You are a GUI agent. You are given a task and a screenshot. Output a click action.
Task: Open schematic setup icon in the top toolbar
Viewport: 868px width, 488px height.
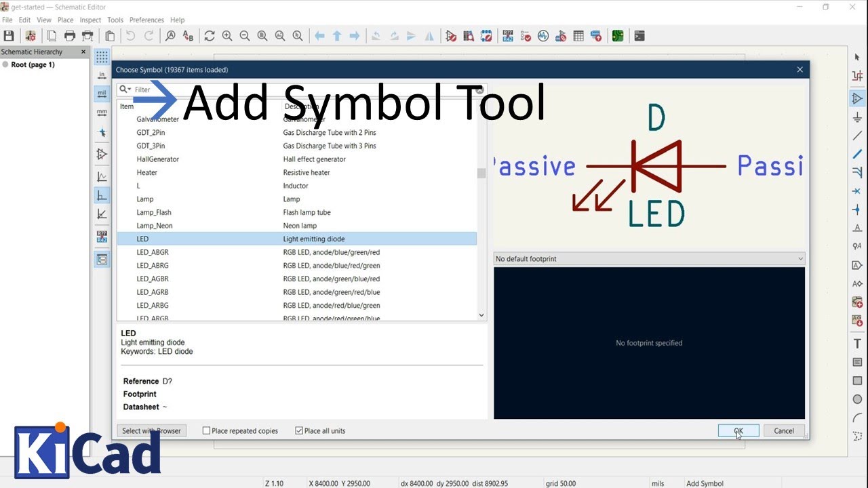[x=30, y=36]
